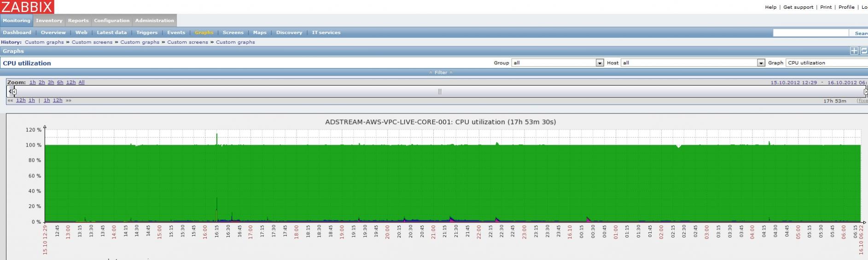Image resolution: width=868 pixels, height=260 pixels.
Task: Click the CPU utilization graph image
Action: 437,187
